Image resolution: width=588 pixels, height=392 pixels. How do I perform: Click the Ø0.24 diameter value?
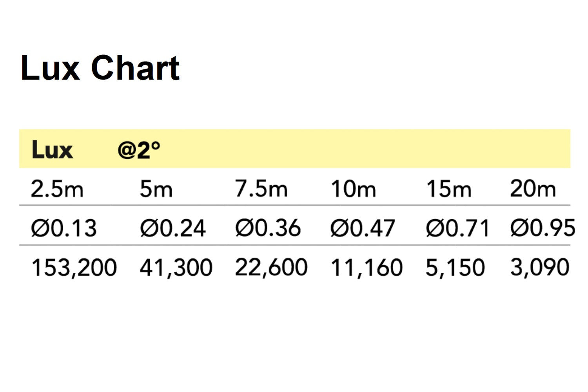(x=173, y=228)
